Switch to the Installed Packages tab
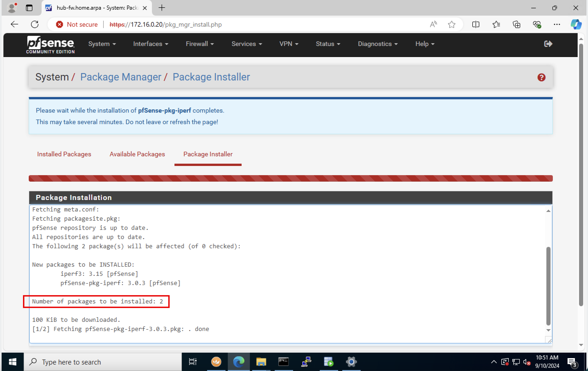The width and height of the screenshot is (588, 371). click(x=64, y=154)
